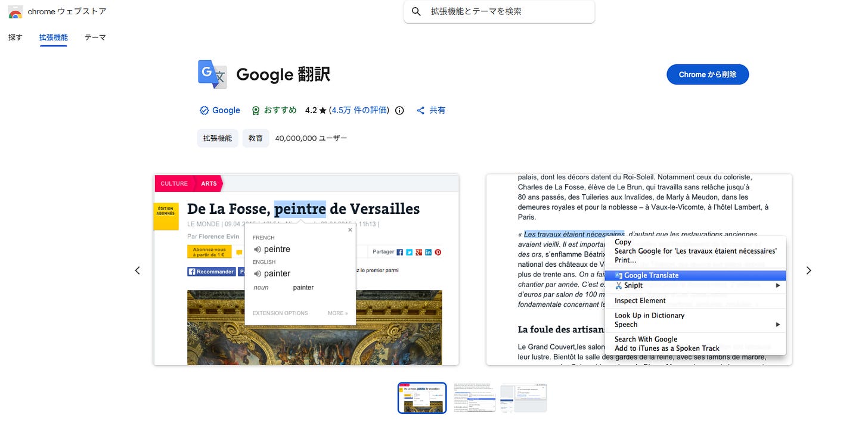Click MORE » in the translation popup

click(x=337, y=313)
